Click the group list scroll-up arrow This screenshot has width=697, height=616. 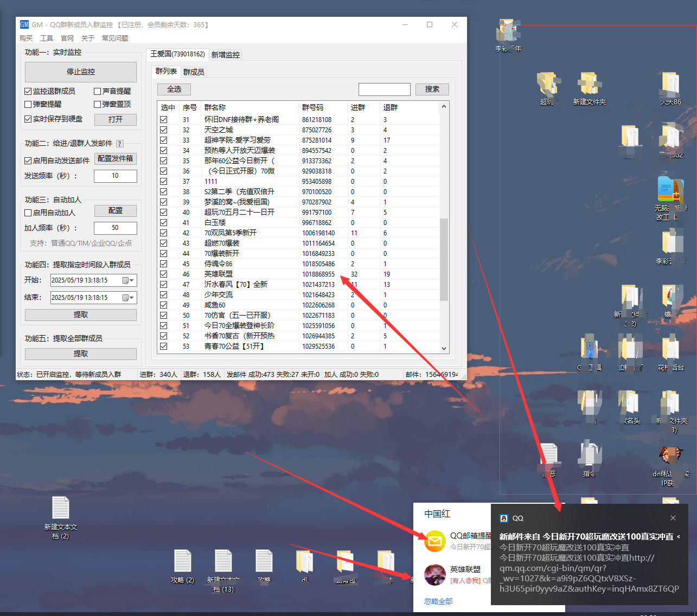[444, 106]
